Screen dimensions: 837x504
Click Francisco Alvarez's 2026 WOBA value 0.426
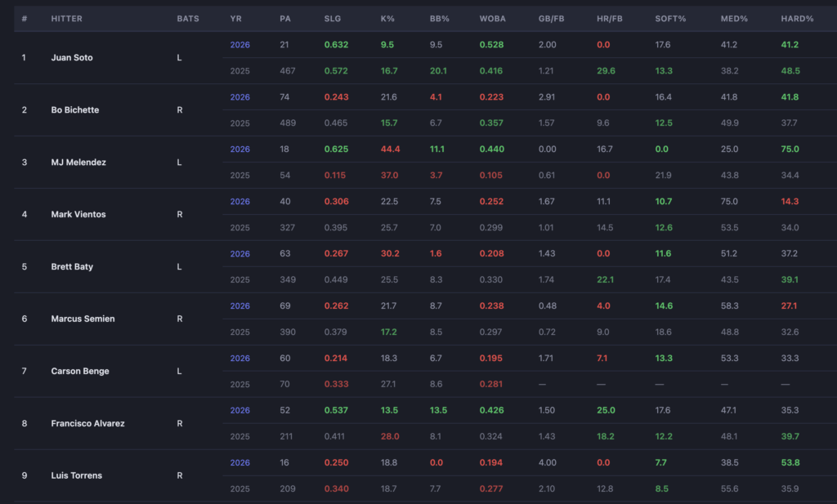[491, 411]
